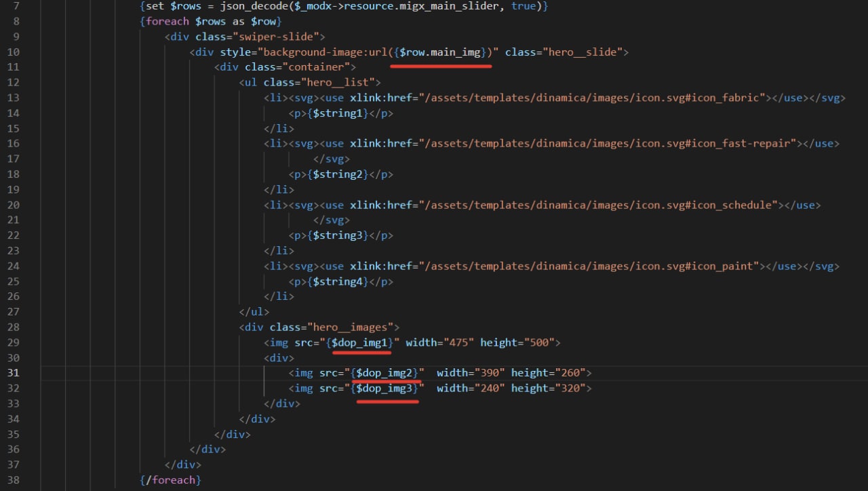Click line number 7 in the gutter
The height and width of the screenshot is (491, 868).
click(16, 5)
